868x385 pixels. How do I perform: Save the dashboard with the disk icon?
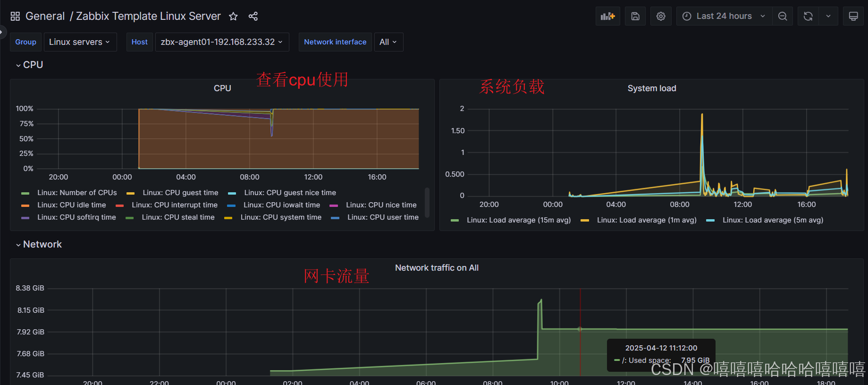[635, 16]
